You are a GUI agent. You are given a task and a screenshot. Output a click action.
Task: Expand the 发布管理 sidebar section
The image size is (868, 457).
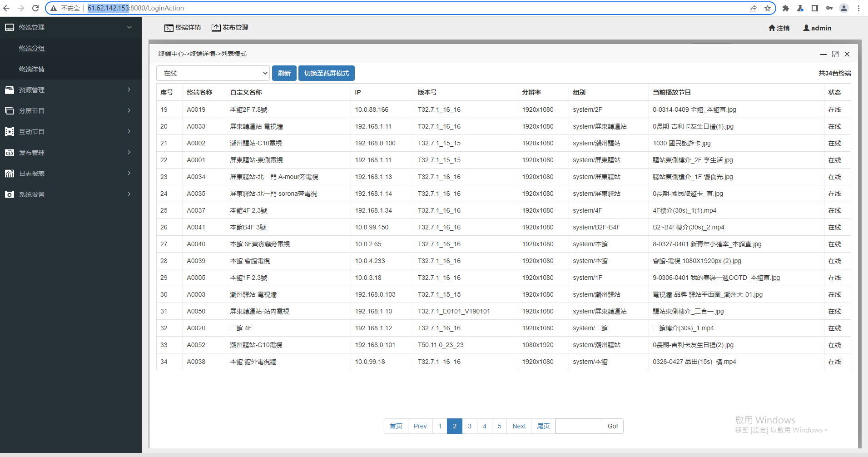129,153
